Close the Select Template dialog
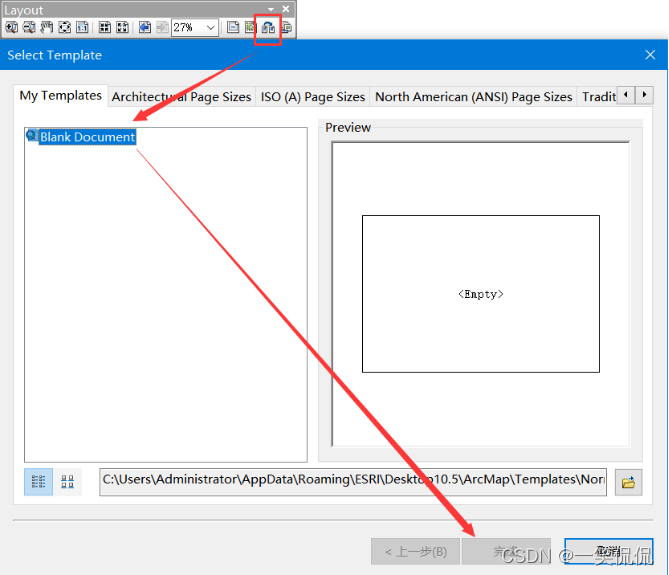Viewport: 669px width, 575px height. [x=650, y=55]
